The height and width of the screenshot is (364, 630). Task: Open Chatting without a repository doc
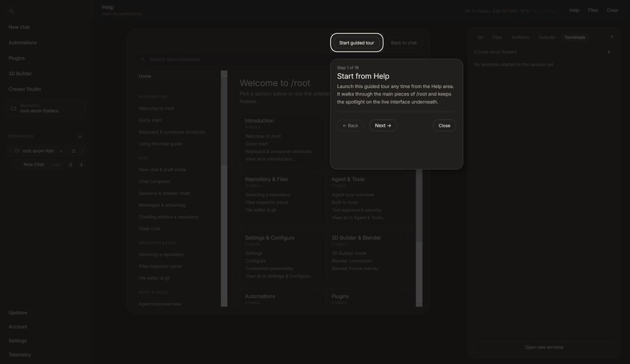click(x=169, y=217)
